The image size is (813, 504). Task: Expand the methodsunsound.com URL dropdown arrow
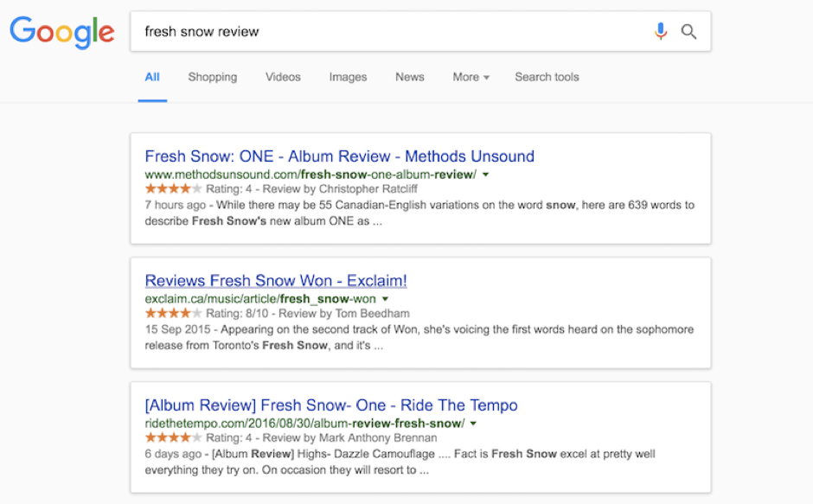(486, 175)
